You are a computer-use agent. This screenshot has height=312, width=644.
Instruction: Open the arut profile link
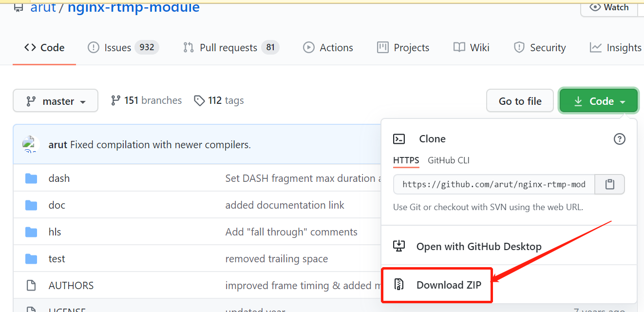click(x=43, y=7)
